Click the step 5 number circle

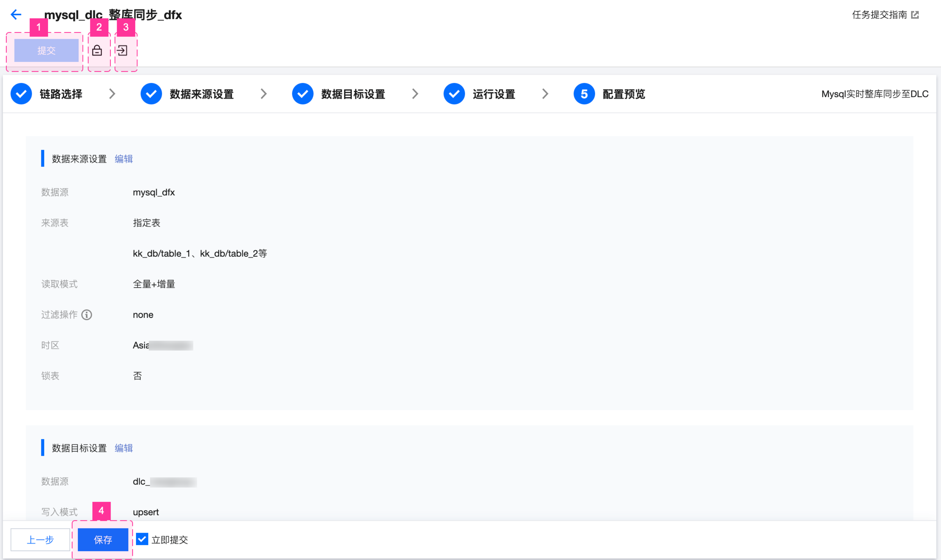pos(584,94)
